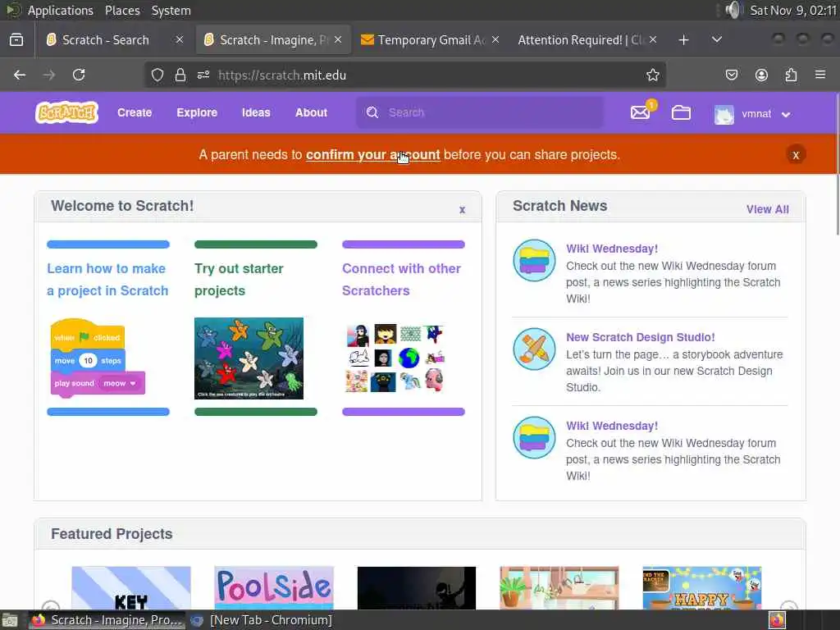Click the date and time in top panel
The image size is (840, 630).
pyautogui.click(x=793, y=10)
